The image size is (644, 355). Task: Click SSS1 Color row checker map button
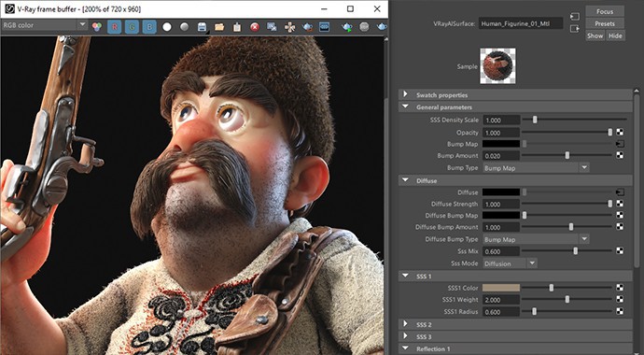pos(620,288)
